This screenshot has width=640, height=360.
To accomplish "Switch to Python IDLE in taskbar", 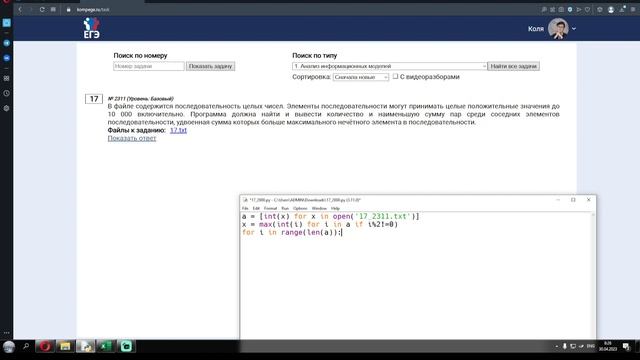I will pyautogui.click(x=85, y=346).
